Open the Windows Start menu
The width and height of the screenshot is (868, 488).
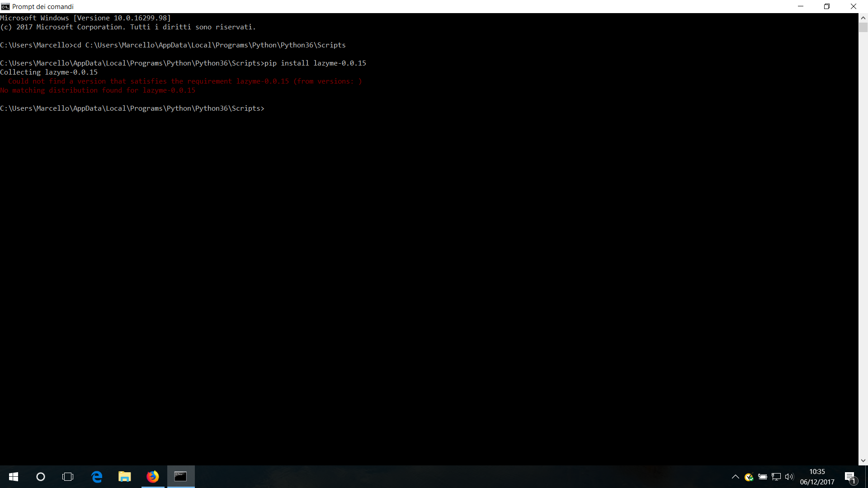[14, 477]
